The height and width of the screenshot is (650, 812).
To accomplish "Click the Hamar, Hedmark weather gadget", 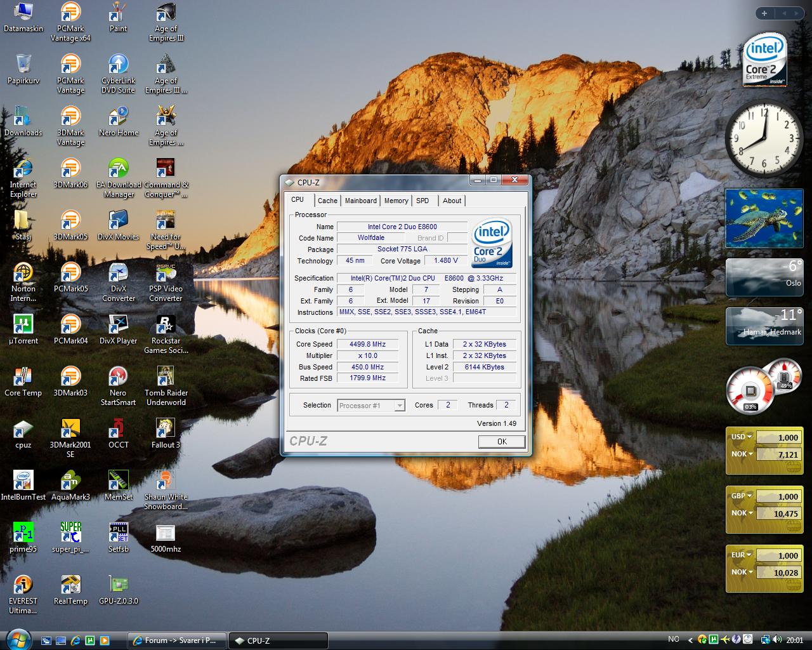I will [765, 326].
